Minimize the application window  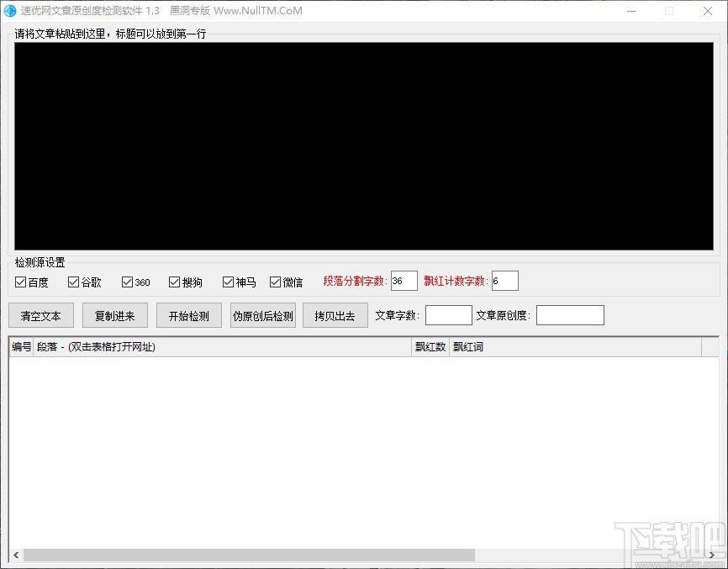point(631,11)
